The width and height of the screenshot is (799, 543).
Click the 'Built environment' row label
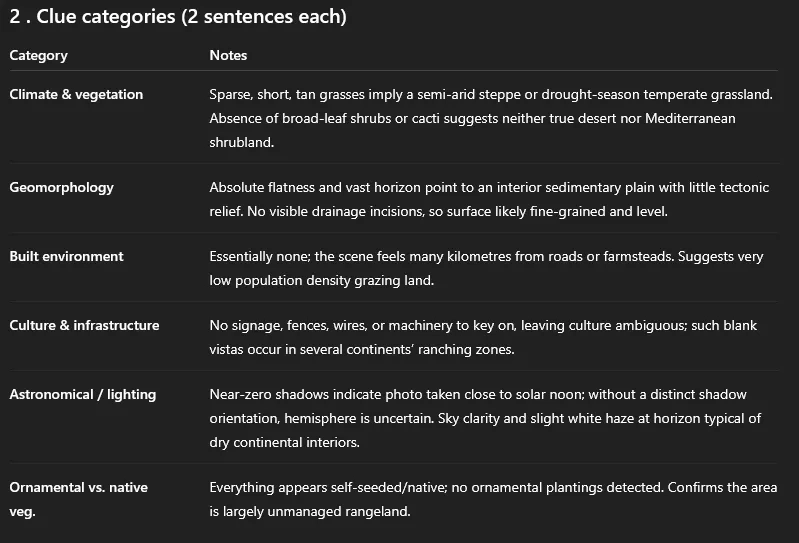[66, 256]
